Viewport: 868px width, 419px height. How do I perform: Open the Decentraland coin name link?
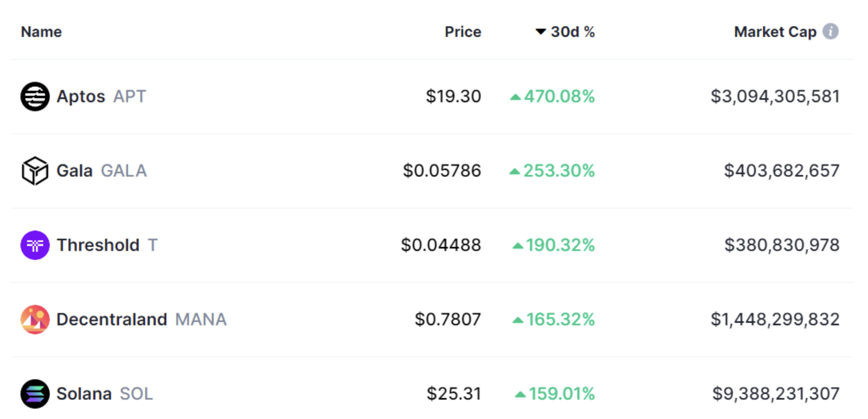click(111, 320)
